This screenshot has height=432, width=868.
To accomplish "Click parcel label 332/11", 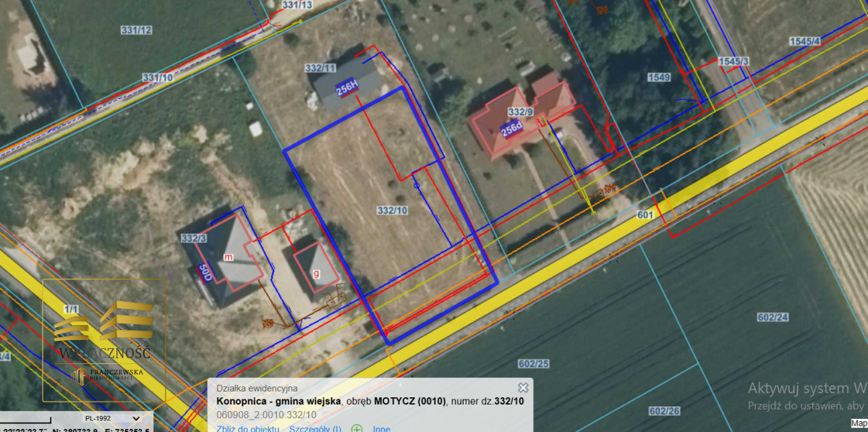I will [320, 68].
